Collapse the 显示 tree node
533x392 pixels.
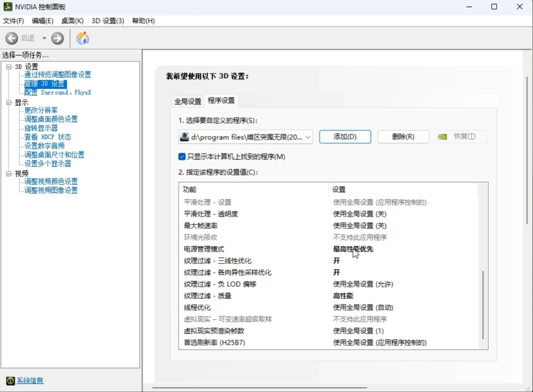coord(9,102)
